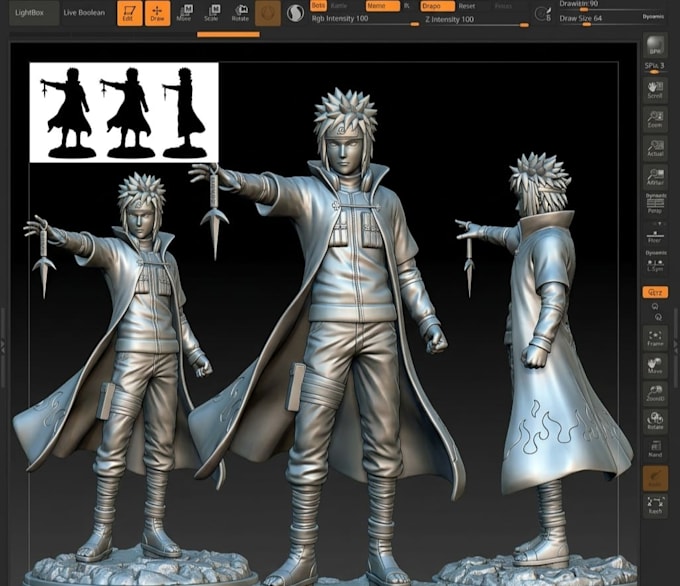Click the white sphere swirl icon
The width and height of the screenshot is (680, 586).
[295, 13]
